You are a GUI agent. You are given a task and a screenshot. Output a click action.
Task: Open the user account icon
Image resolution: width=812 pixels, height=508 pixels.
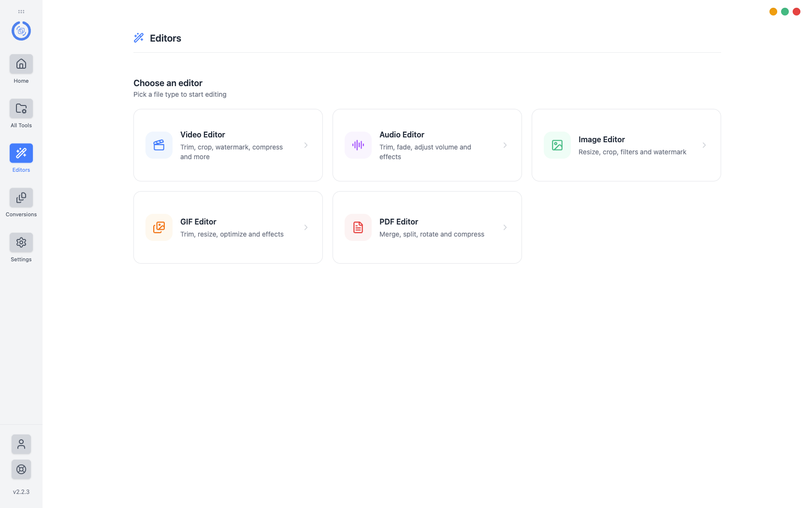(21, 444)
